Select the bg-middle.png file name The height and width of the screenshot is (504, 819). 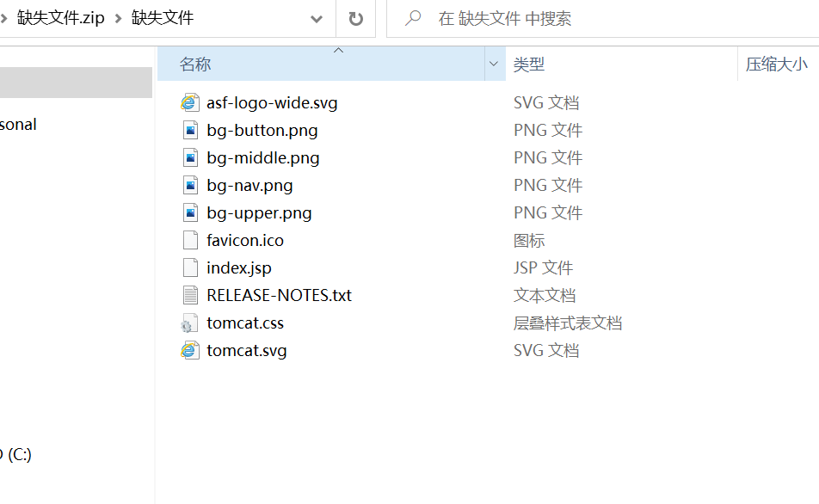pos(263,157)
